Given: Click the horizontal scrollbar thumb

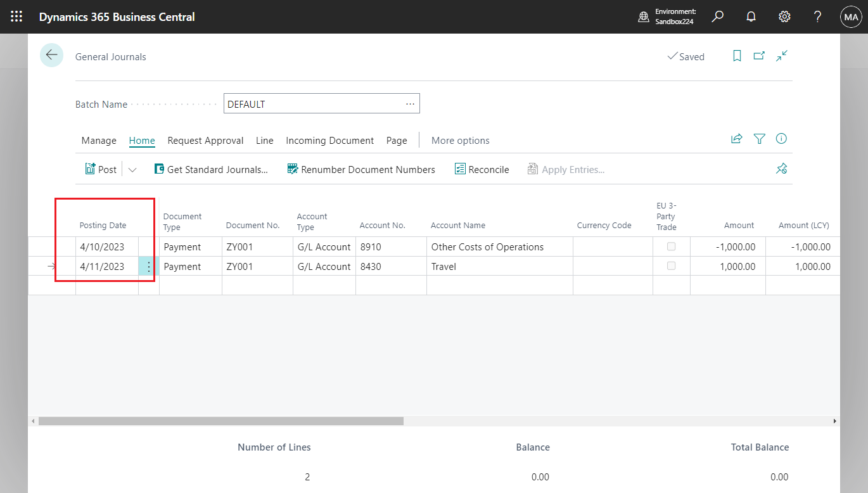Looking at the screenshot, I should pos(222,420).
